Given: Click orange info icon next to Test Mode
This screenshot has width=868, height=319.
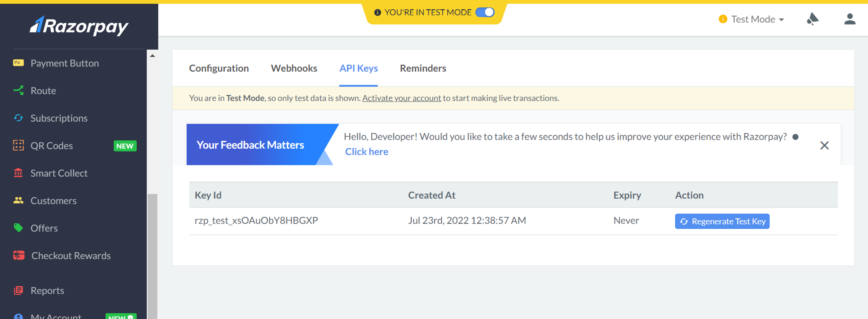Looking at the screenshot, I should [x=722, y=19].
